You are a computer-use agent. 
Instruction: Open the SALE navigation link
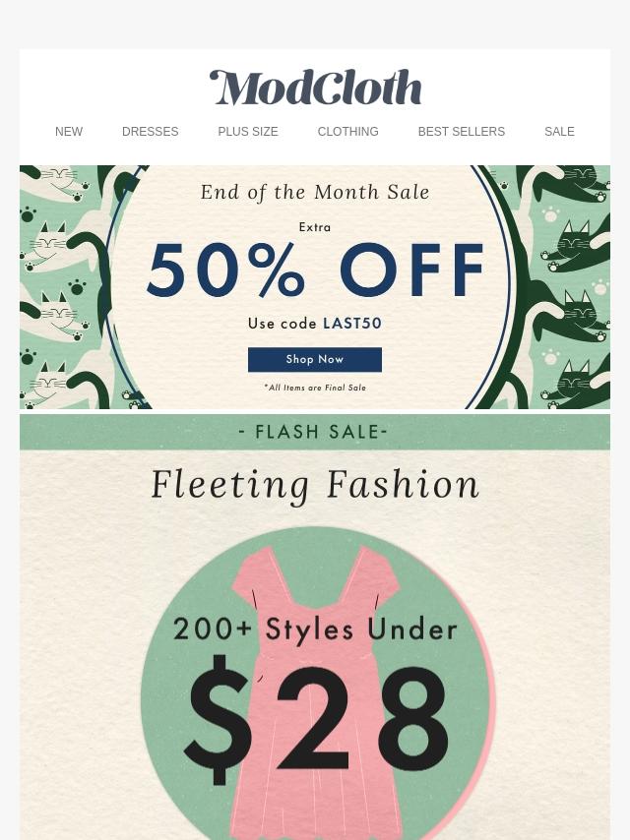[559, 131]
